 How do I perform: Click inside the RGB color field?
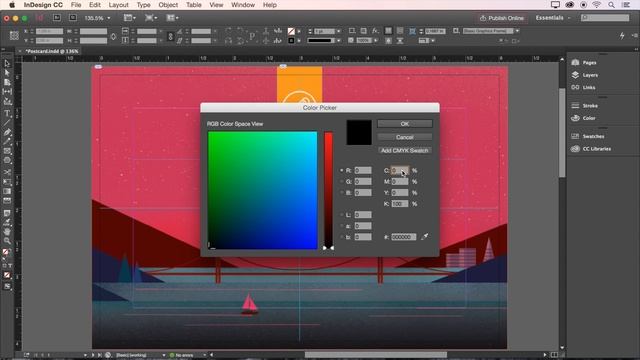click(x=262, y=190)
